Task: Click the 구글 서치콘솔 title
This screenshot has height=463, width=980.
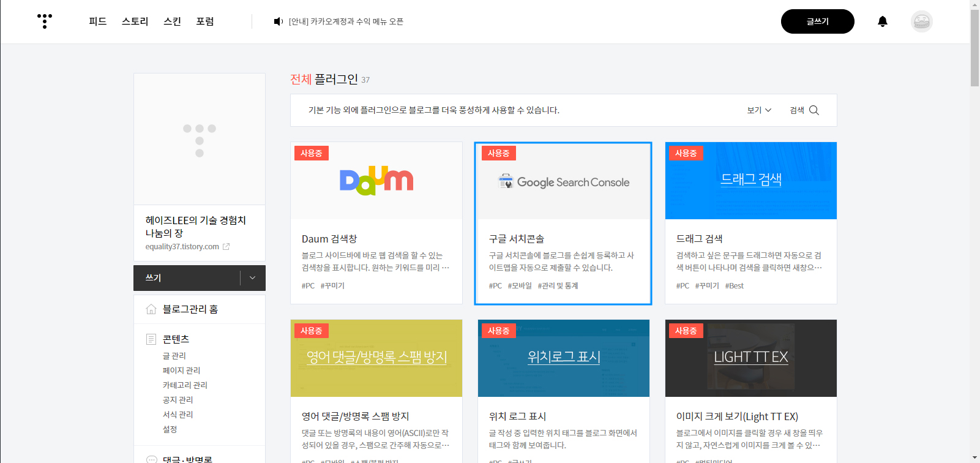Action: 517,239
